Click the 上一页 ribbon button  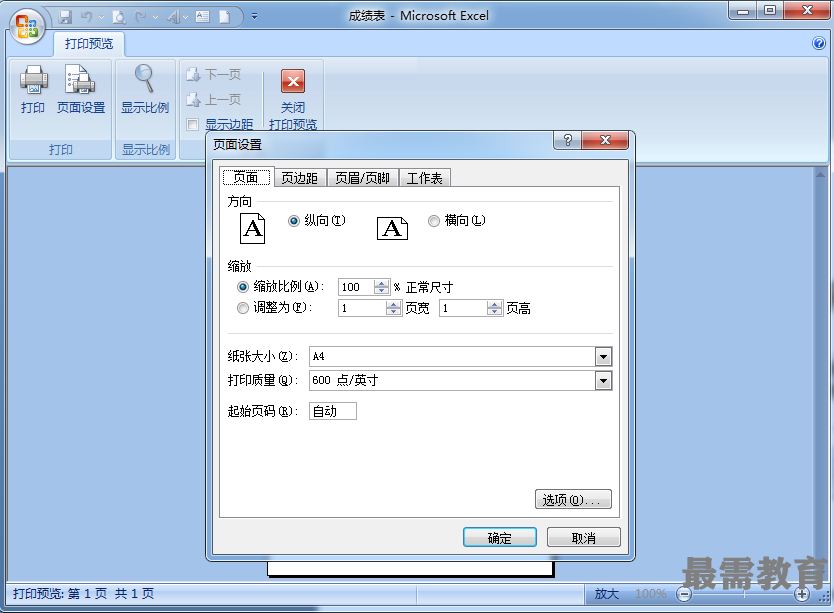[x=214, y=100]
